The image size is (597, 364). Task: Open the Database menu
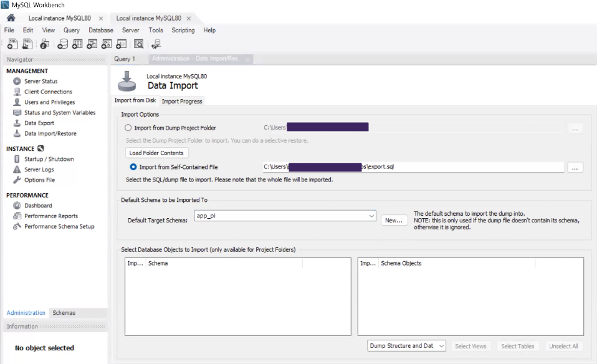[x=101, y=30]
